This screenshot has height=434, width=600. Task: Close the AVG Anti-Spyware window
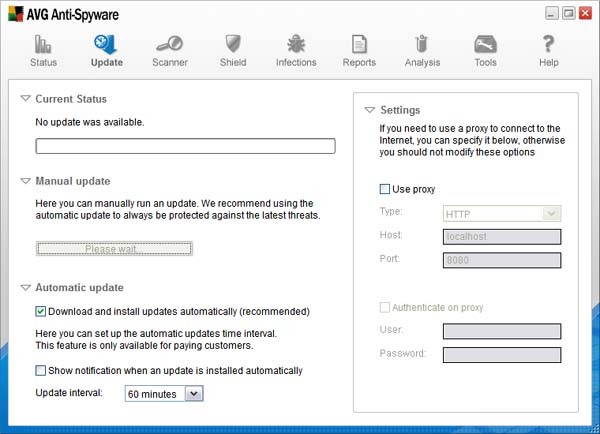pyautogui.click(x=585, y=13)
